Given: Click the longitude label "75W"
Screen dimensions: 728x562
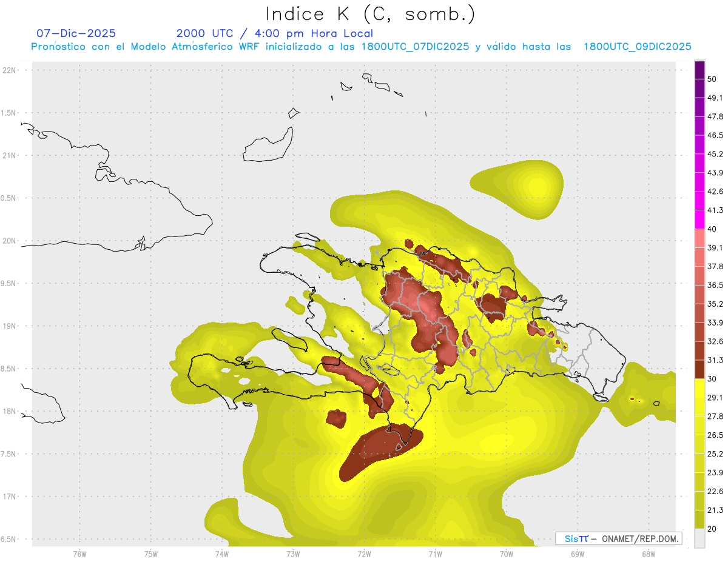Looking at the screenshot, I should 150,554.
